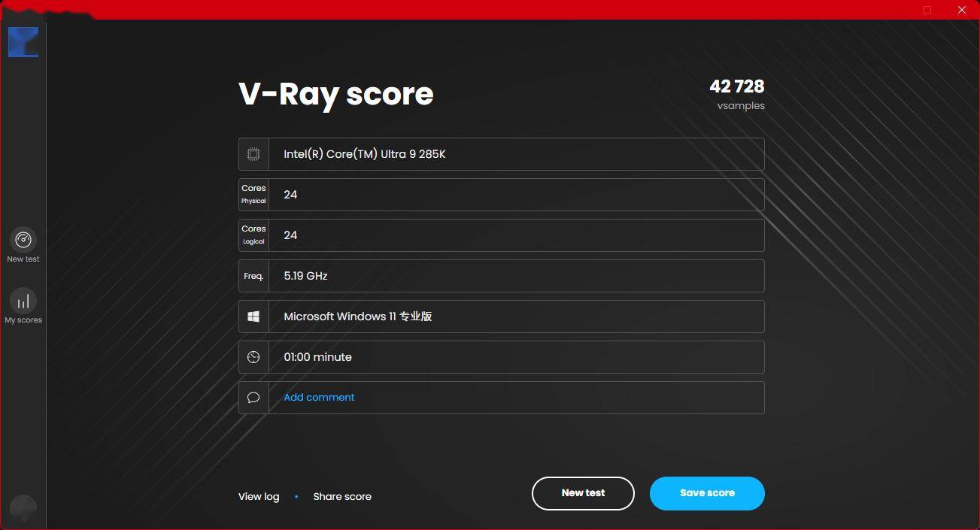
Task: Open View log link
Action: pos(259,497)
